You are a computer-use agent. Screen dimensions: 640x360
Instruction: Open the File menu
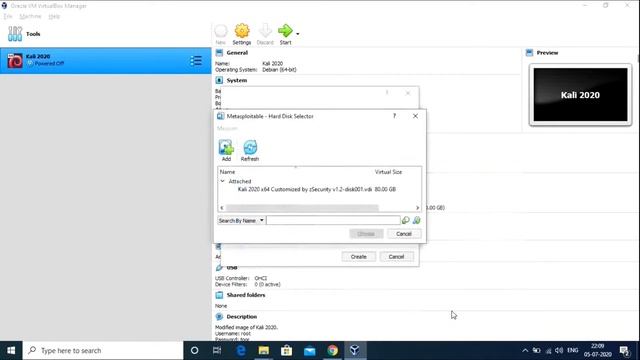coord(8,16)
